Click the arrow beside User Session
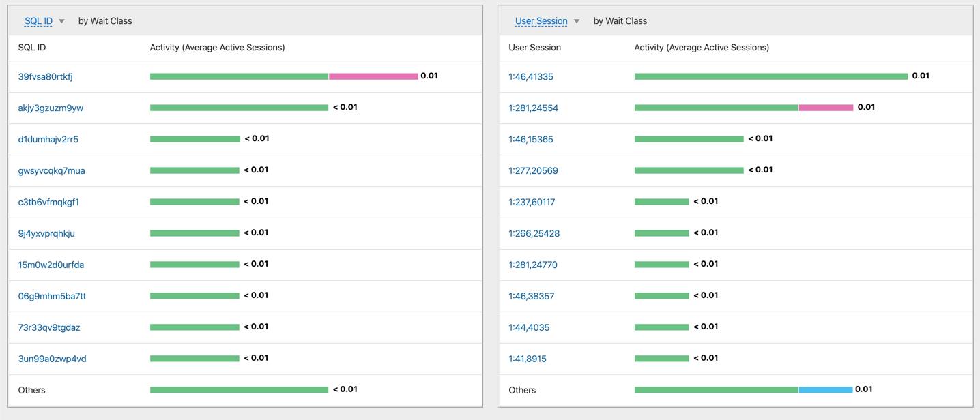 click(577, 21)
